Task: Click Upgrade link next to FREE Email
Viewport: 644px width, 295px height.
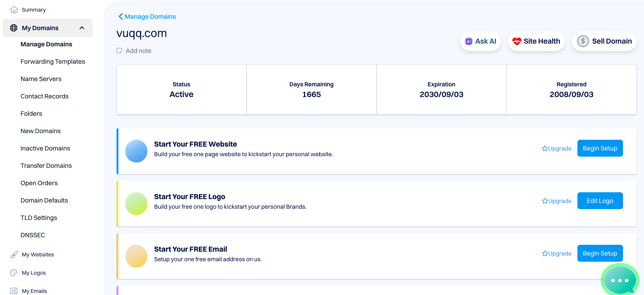Action: point(556,253)
